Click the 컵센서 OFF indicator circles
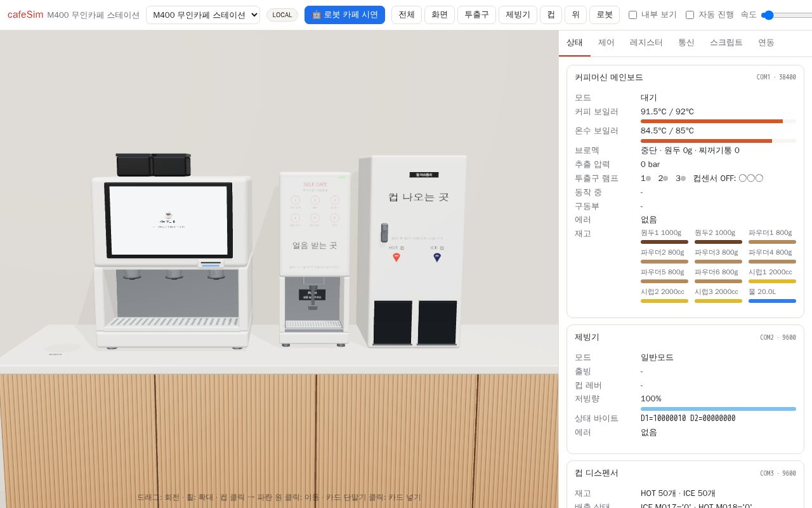Viewport: 812px width, 508px height. pos(751,178)
